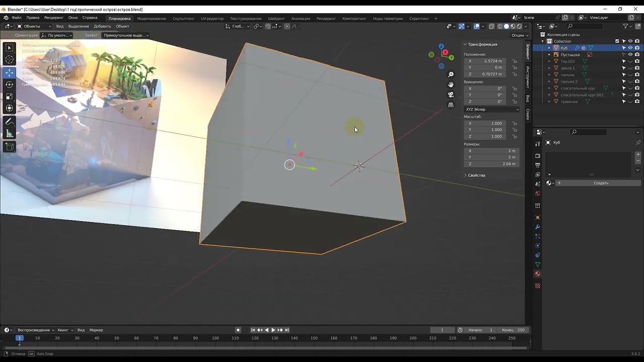This screenshot has width=644, height=362.
Task: Uncheck the Collection exclude checkbox
Action: [x=617, y=41]
